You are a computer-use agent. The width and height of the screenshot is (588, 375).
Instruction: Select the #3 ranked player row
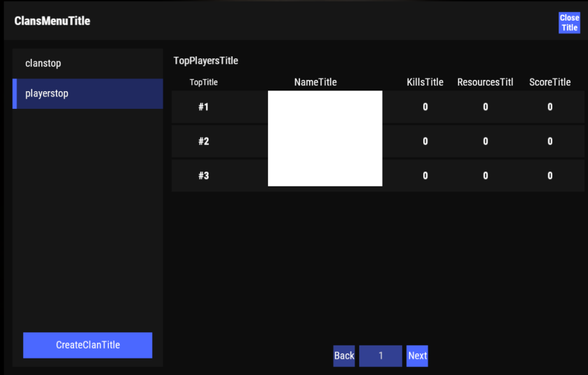click(203, 176)
